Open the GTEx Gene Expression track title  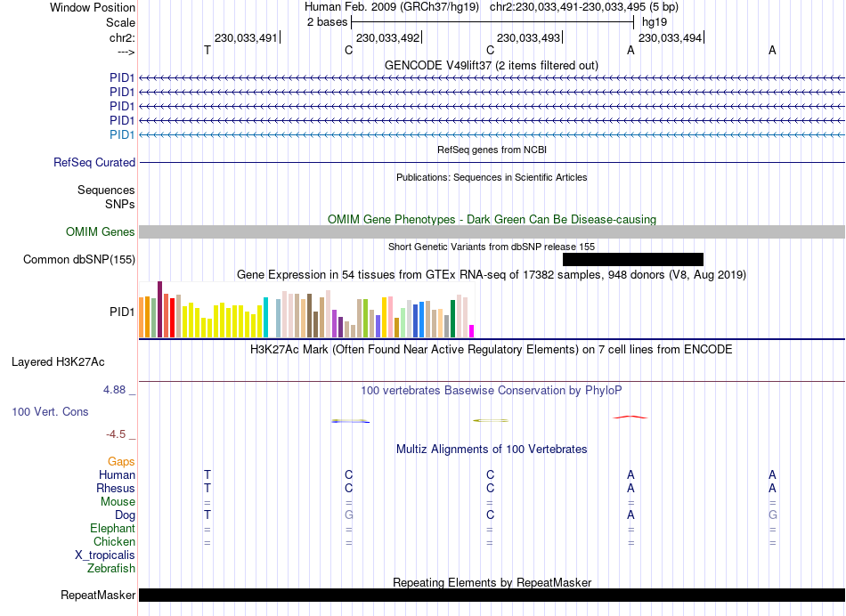click(492, 274)
